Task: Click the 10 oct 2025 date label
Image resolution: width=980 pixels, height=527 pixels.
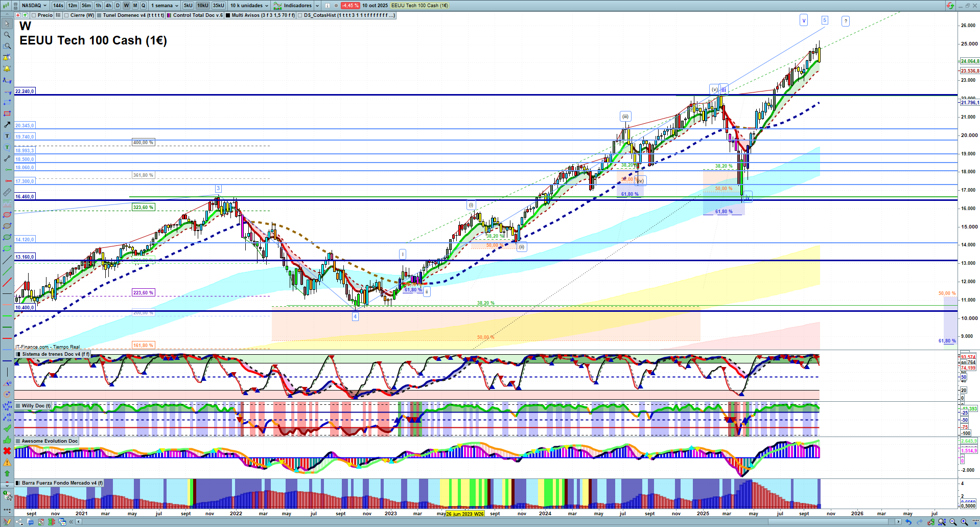Action: (x=375, y=6)
